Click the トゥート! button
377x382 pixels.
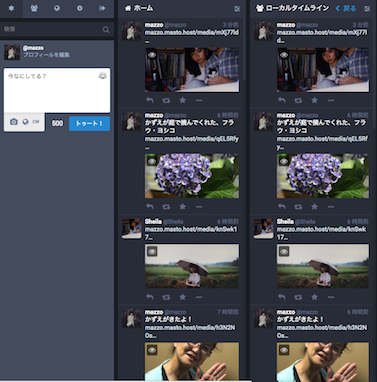[x=89, y=124]
